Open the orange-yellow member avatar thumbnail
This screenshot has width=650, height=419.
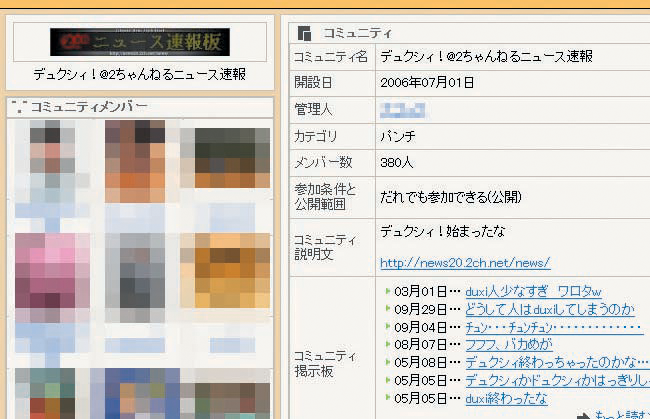tap(225, 271)
